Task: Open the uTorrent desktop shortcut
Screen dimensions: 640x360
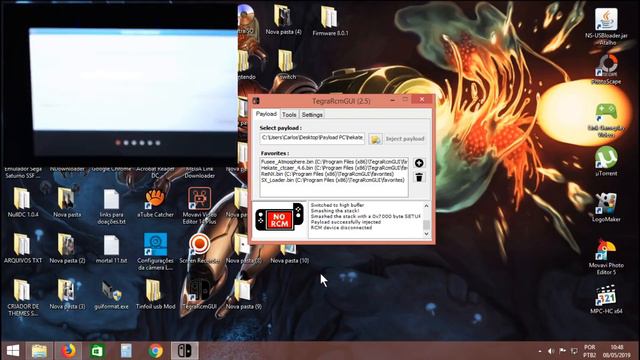Action: click(606, 161)
